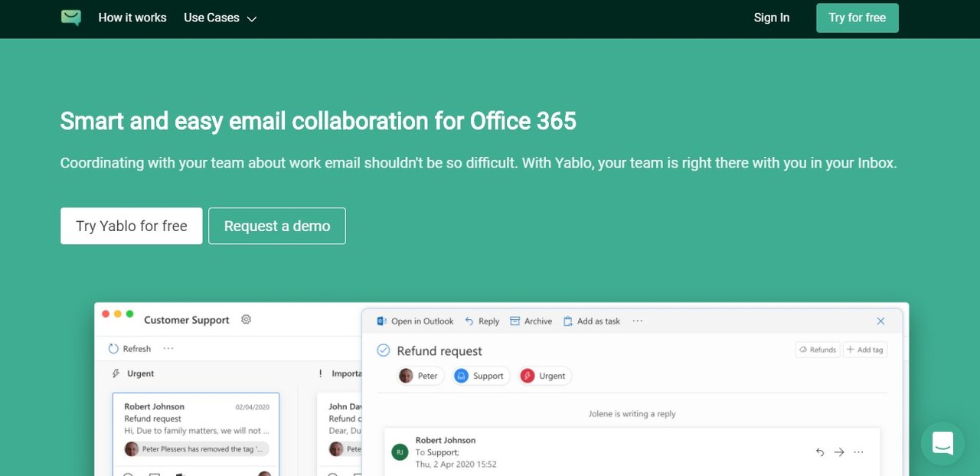Click the Reply toolbar button
The height and width of the screenshot is (476, 980).
pyautogui.click(x=482, y=321)
